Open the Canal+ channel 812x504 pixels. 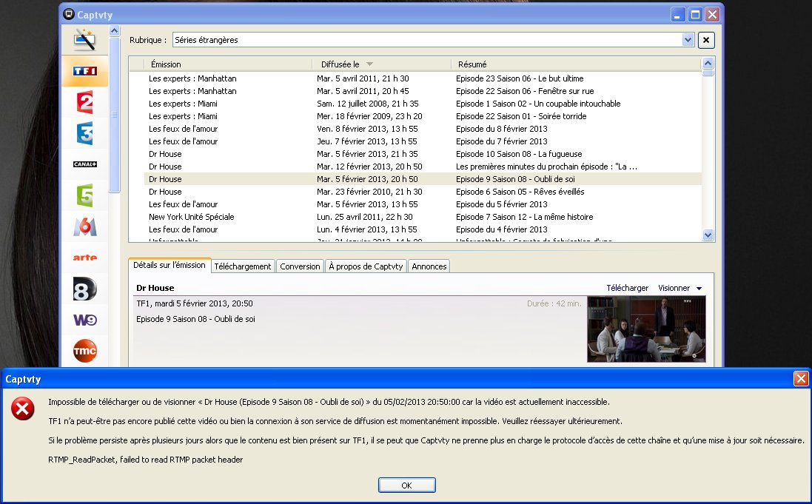point(85,164)
